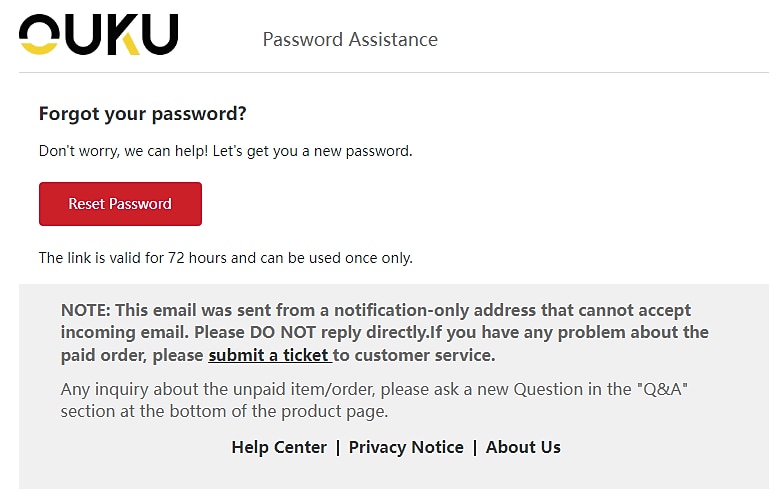777x501 pixels.
Task: Click the separator between Help Center and Privacy Notice
Action: point(338,447)
